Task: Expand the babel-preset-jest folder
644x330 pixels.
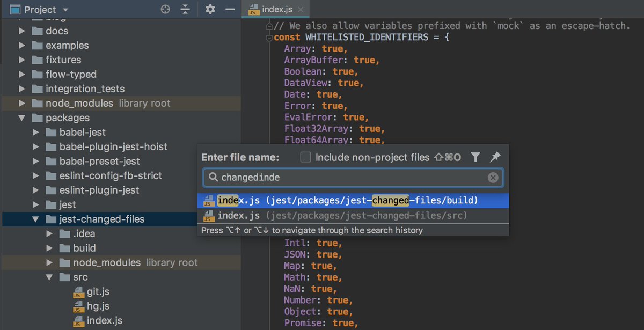Action: click(36, 162)
